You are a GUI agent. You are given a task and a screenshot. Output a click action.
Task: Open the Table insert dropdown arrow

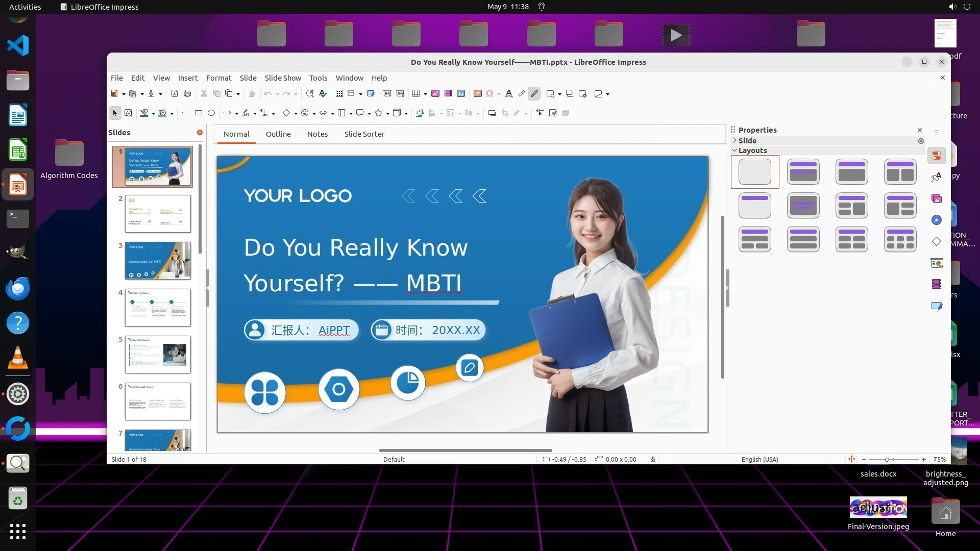point(425,94)
